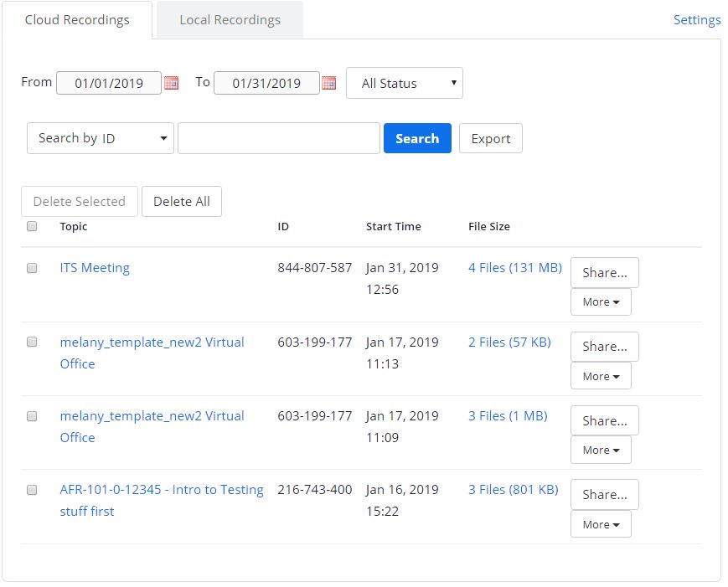Open the ITS Meeting recording link
This screenshot has width=728, height=587.
pos(95,268)
